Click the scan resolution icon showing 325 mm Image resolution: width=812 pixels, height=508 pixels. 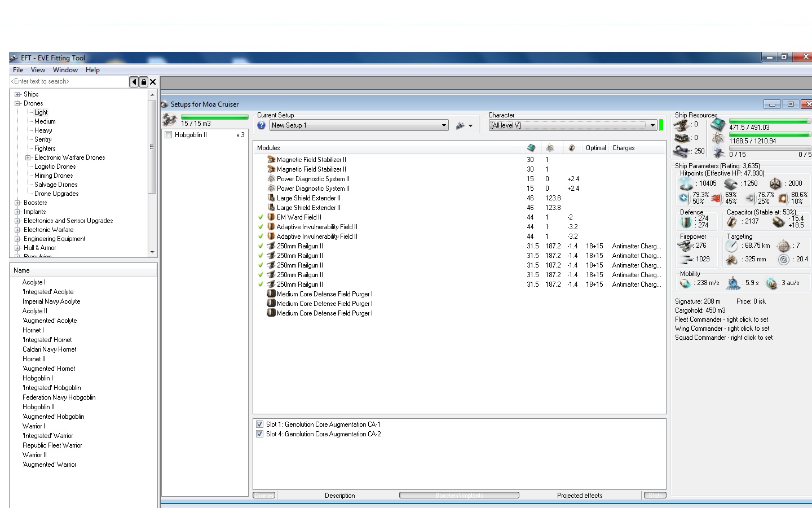tap(731, 260)
